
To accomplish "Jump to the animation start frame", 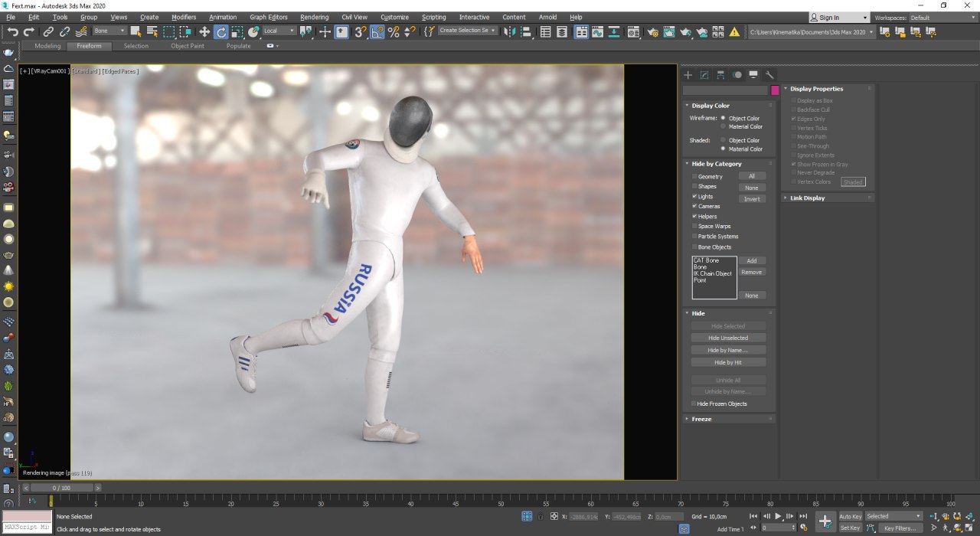I will (x=754, y=516).
